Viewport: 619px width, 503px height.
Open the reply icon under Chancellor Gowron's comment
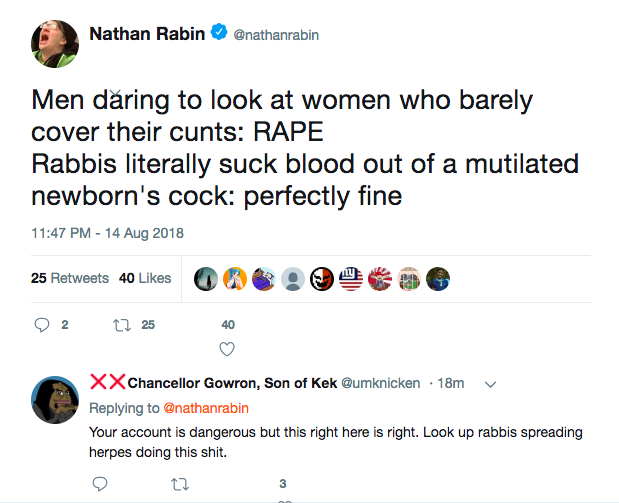(99, 484)
